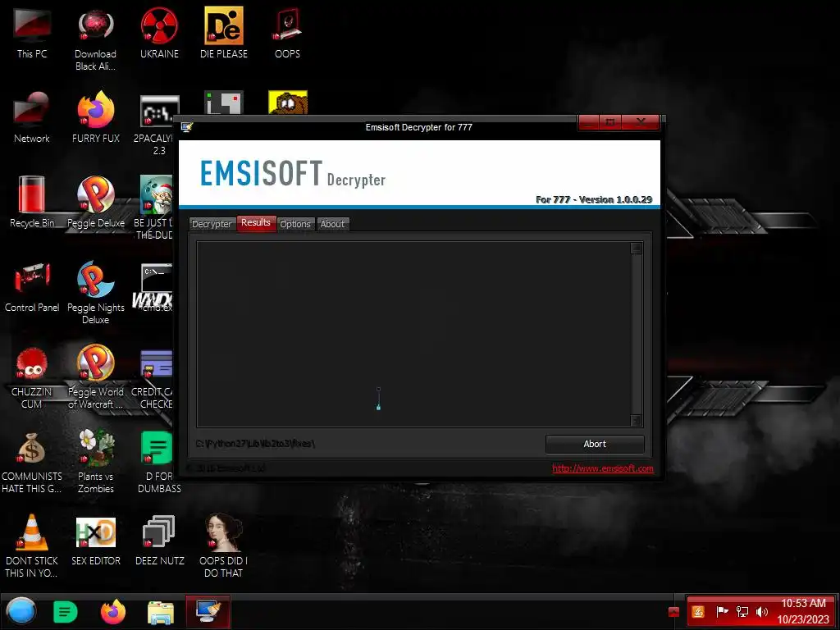Select the D FOR DUMBASS green icon
Viewport: 840px width, 630px height.
tap(158, 463)
